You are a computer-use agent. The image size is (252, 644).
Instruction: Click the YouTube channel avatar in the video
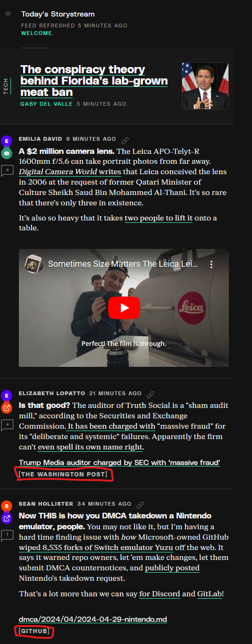point(34,264)
